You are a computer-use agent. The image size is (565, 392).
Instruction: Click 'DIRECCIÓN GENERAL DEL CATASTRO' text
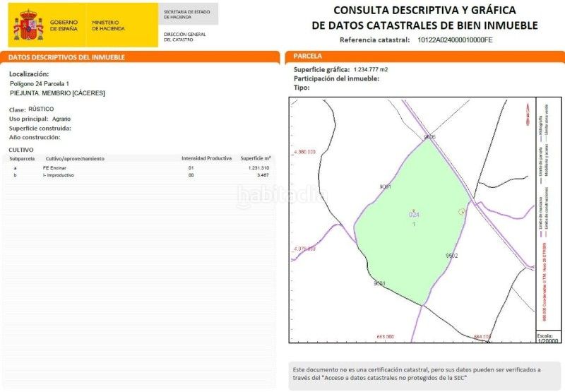tap(184, 37)
